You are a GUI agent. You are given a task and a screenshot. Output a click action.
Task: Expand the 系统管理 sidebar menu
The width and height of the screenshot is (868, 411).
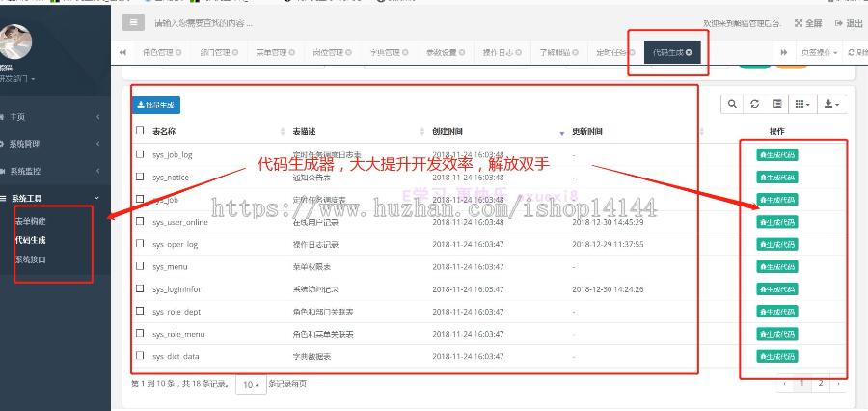[53, 144]
